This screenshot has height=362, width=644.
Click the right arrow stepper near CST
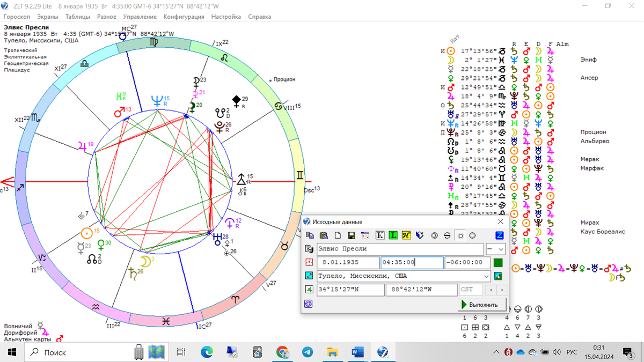501,290
